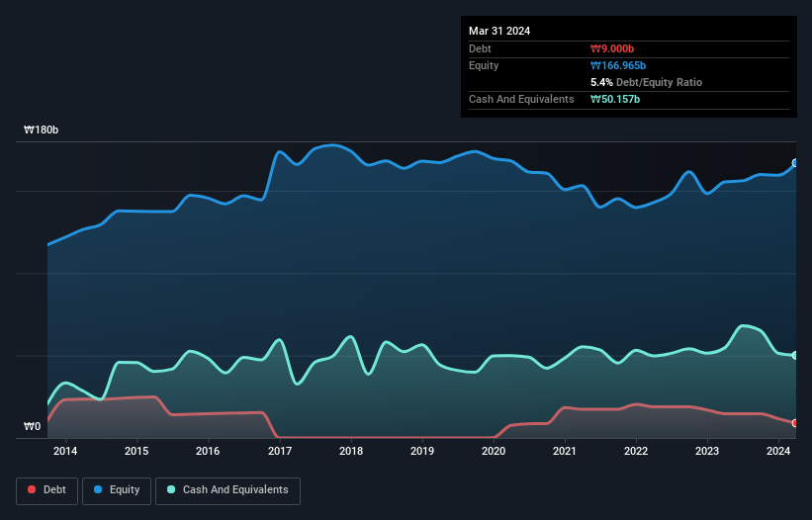Click the 5.4% Debt/Equity Ratio text
Viewport: 812px width, 520px height.
[646, 82]
